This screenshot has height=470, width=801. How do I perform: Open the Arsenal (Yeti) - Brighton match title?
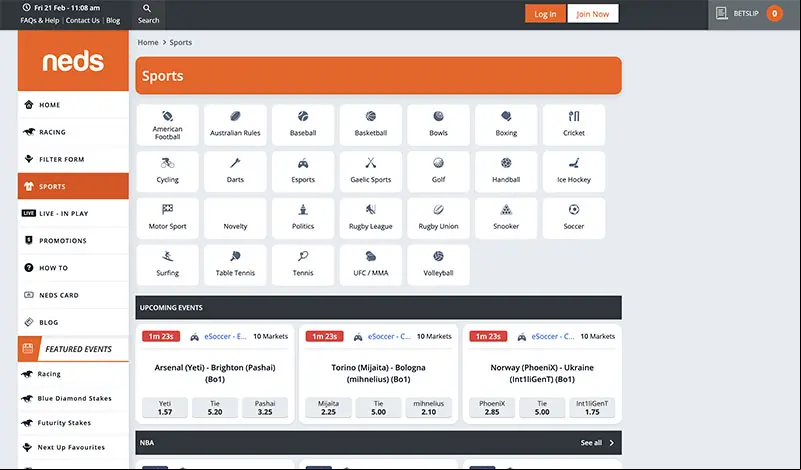(215, 373)
